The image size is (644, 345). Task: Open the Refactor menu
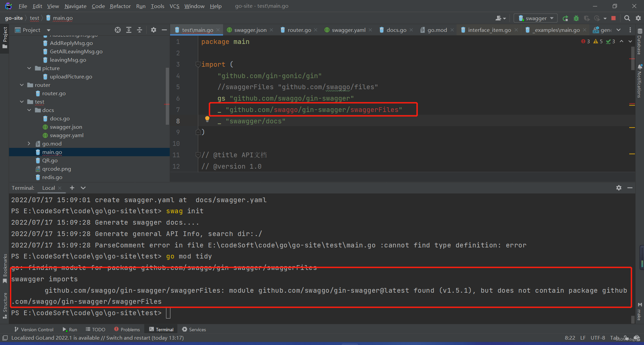coord(120,6)
